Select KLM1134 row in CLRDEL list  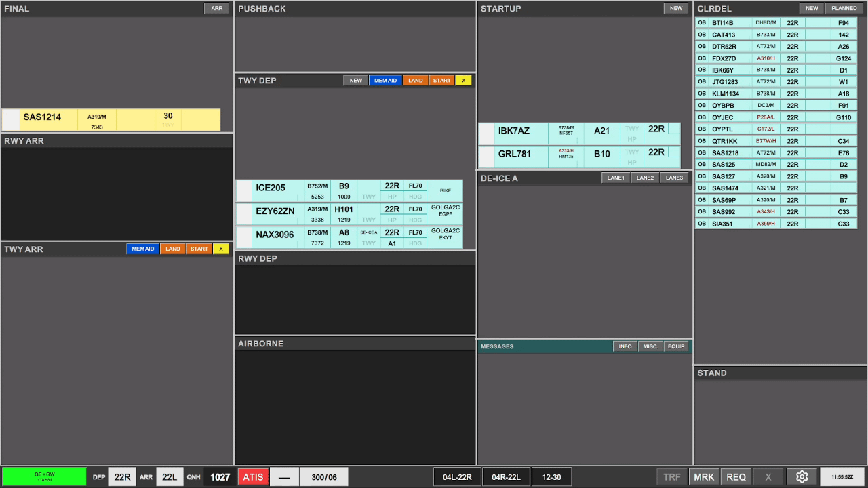point(776,94)
